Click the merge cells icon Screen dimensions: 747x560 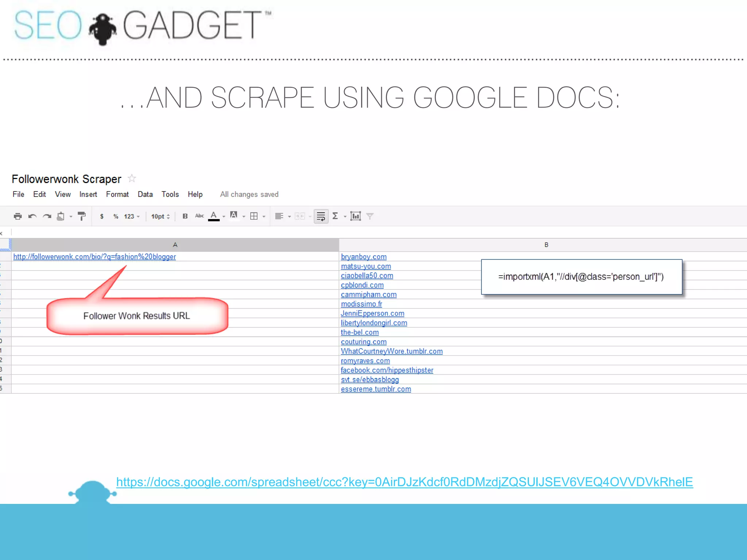[300, 216]
